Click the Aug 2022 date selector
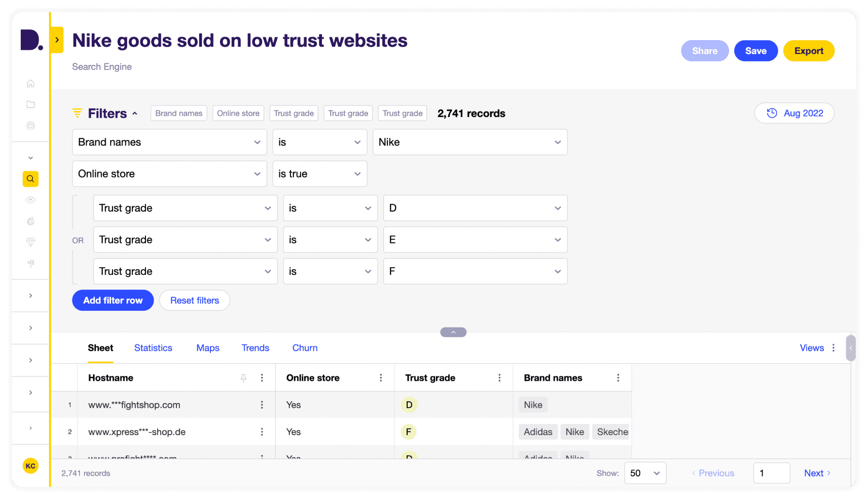 click(794, 113)
